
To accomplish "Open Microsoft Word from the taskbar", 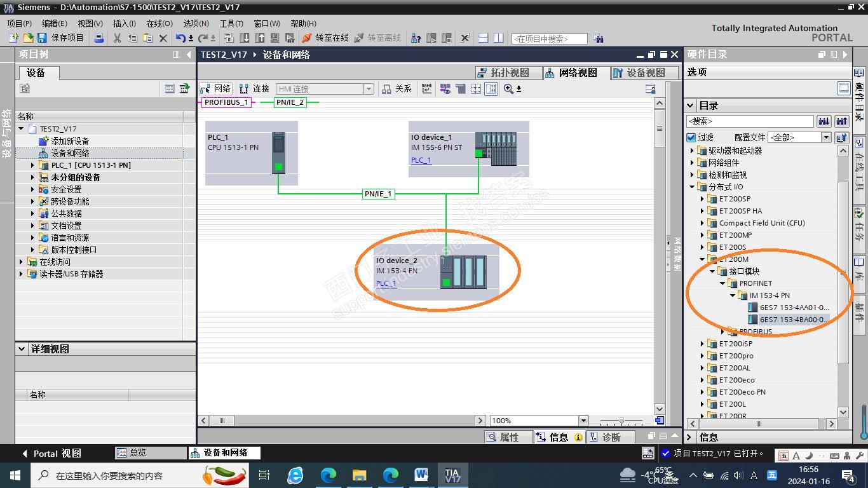I will [421, 475].
